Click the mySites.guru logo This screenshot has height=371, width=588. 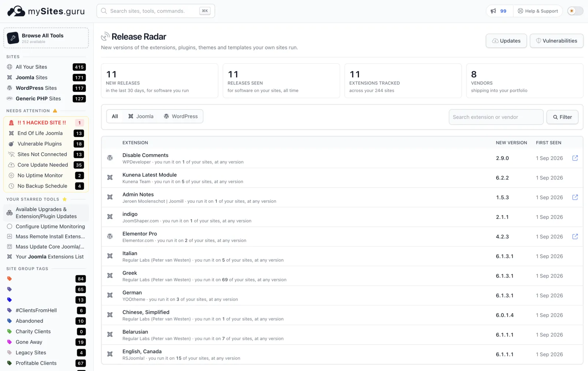point(46,11)
